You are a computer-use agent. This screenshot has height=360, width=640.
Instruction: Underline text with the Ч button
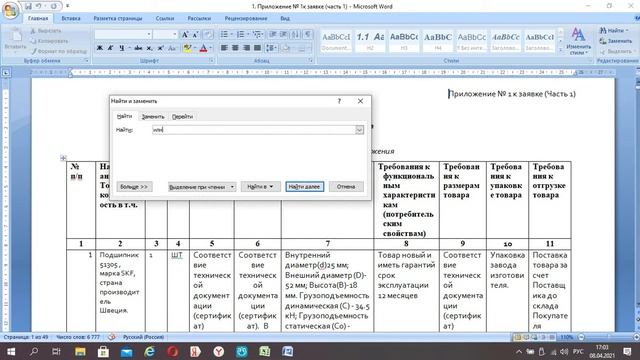tap(121, 48)
